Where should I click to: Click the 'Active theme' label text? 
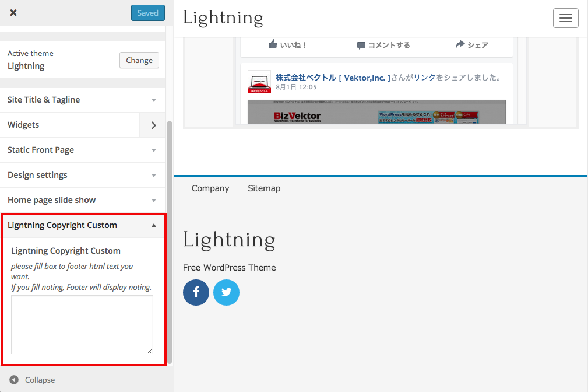point(30,53)
